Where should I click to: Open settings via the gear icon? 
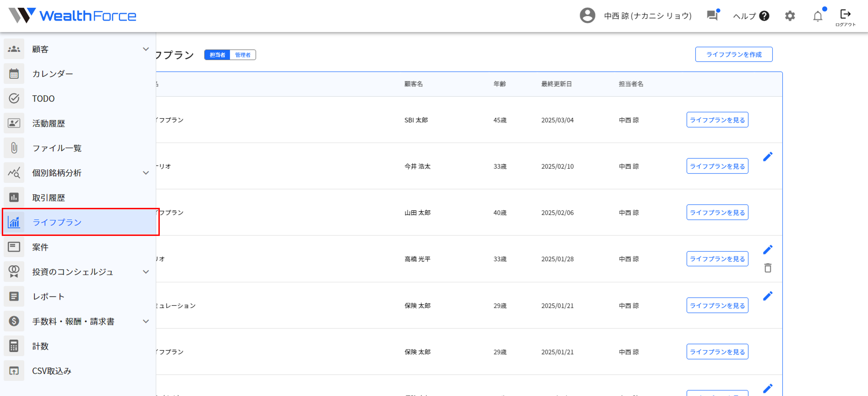tap(790, 16)
